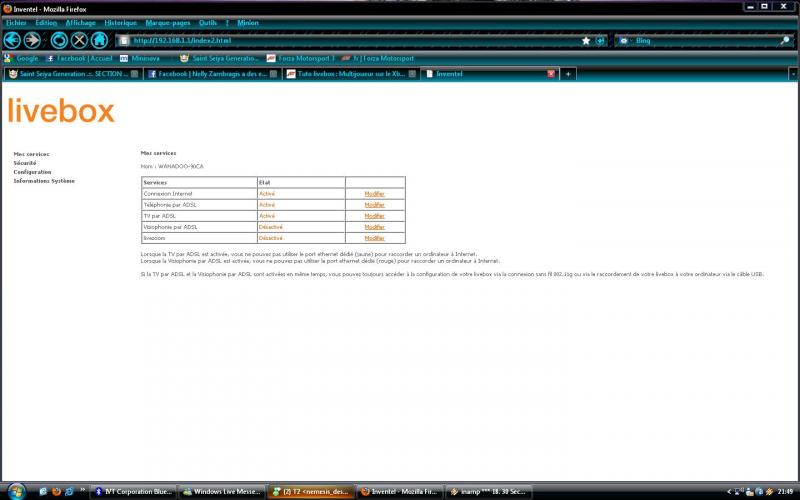Click the page icon in the address bar
The height and width of the screenshot is (500, 800).
click(x=124, y=41)
